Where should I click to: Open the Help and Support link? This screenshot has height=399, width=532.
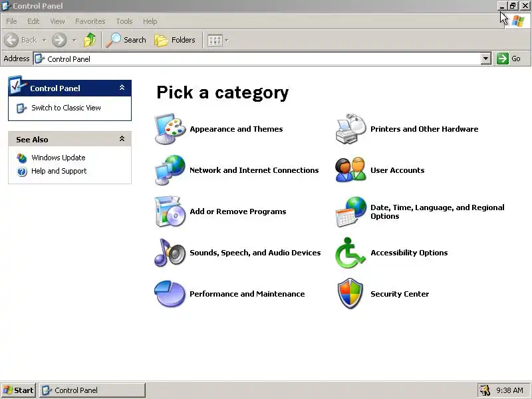click(59, 171)
